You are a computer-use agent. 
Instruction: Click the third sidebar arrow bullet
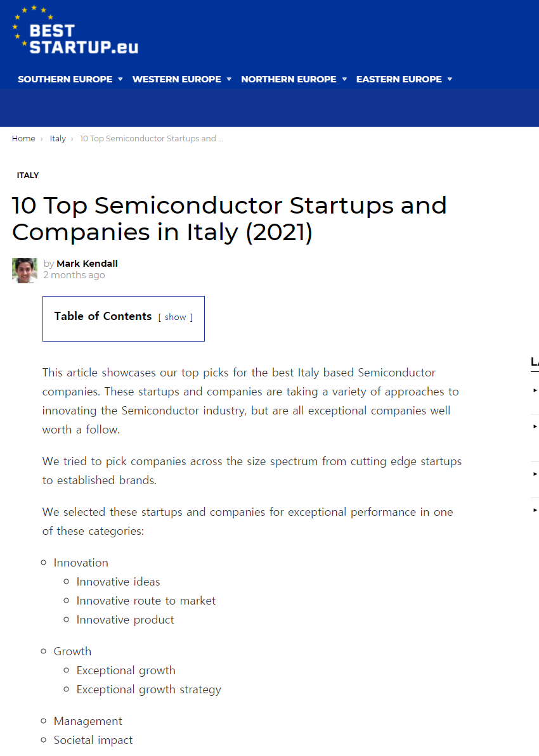pyautogui.click(x=535, y=474)
